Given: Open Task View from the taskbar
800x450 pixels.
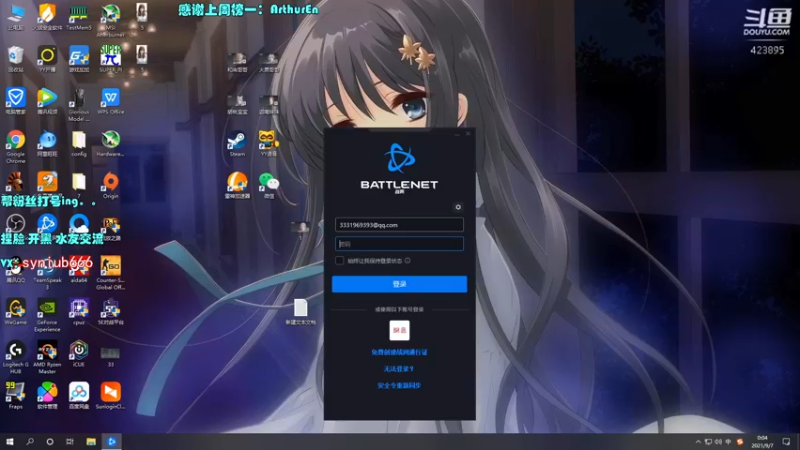Looking at the screenshot, I should [x=70, y=441].
